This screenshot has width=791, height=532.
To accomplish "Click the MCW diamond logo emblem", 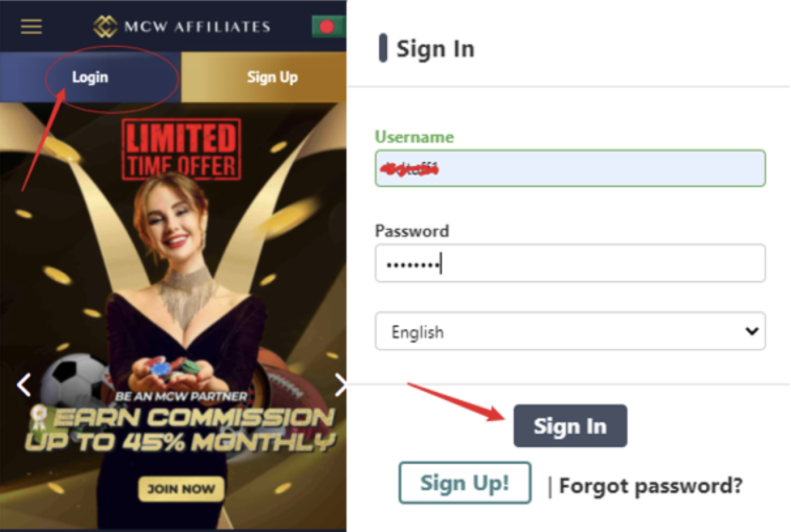I will click(x=104, y=26).
